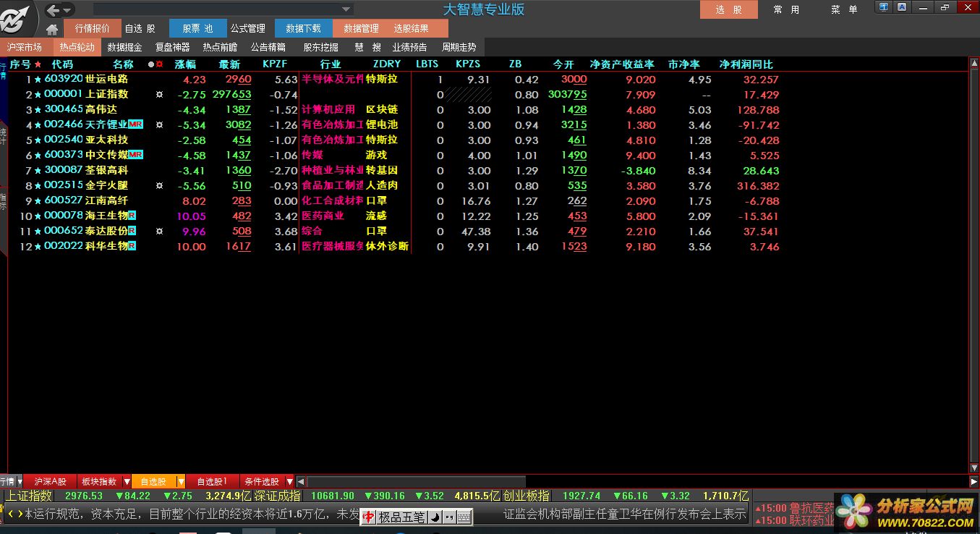Switch to the 自选股1 bottom tab
980x534 pixels.
pyautogui.click(x=213, y=482)
